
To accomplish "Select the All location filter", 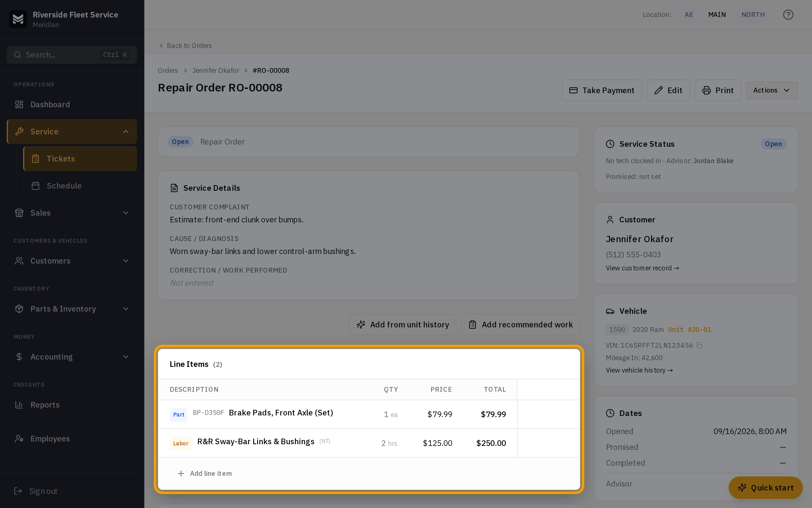I will tap(689, 15).
